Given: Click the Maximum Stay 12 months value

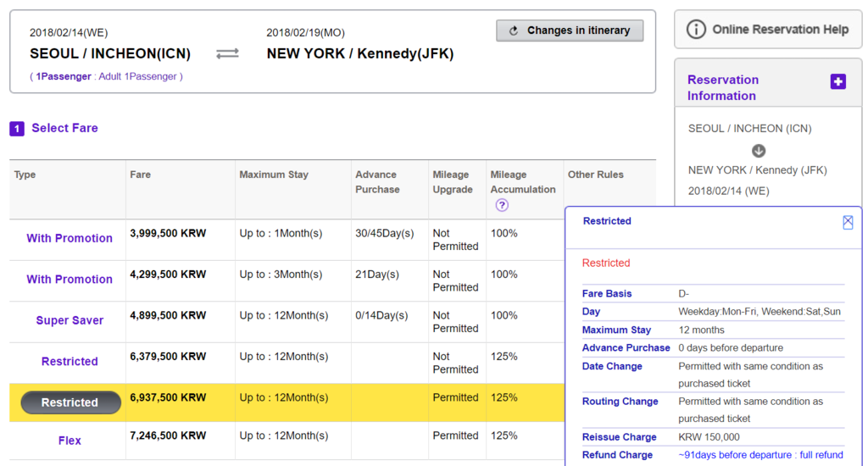Looking at the screenshot, I should pyautogui.click(x=701, y=330).
